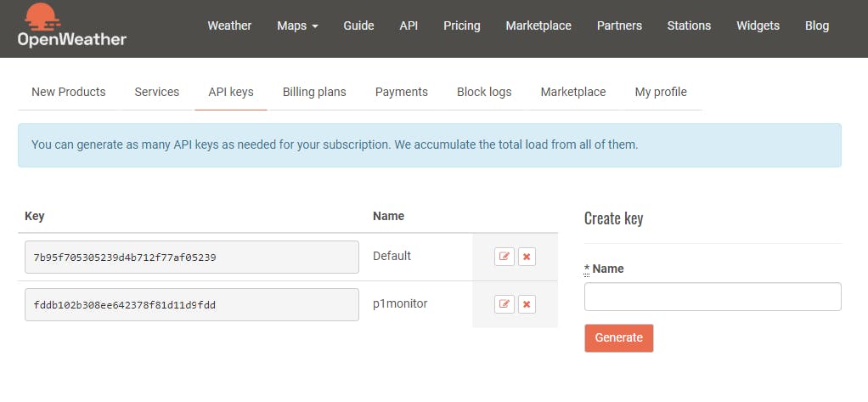Open the Marketplace in top navigation
Viewport: 868px width, 402px height.
pos(538,25)
